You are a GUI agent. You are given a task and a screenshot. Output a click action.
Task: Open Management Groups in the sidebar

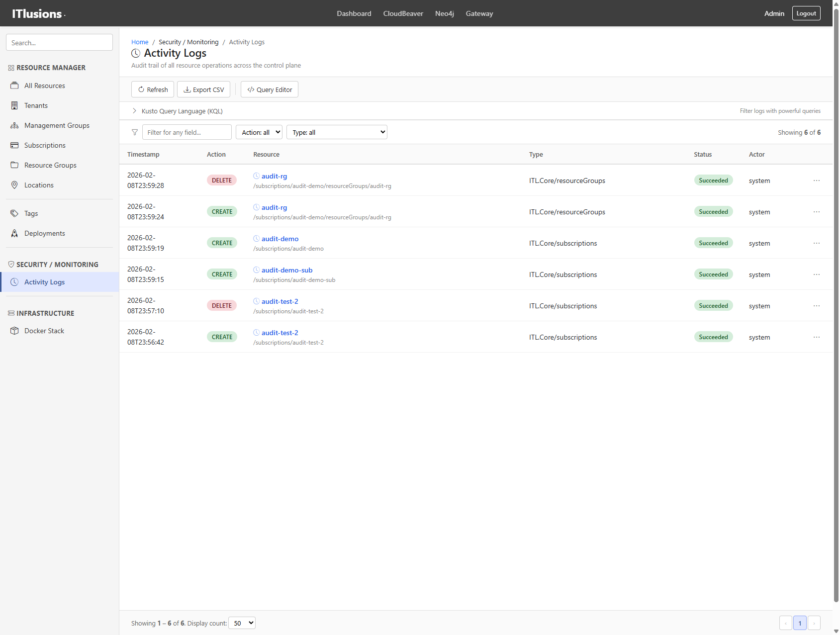coord(57,125)
